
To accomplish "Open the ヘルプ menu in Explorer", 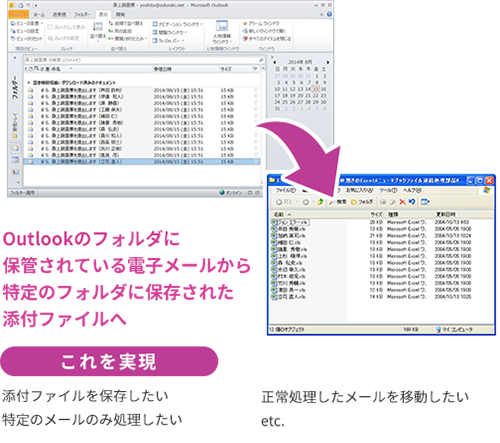I will 412,190.
